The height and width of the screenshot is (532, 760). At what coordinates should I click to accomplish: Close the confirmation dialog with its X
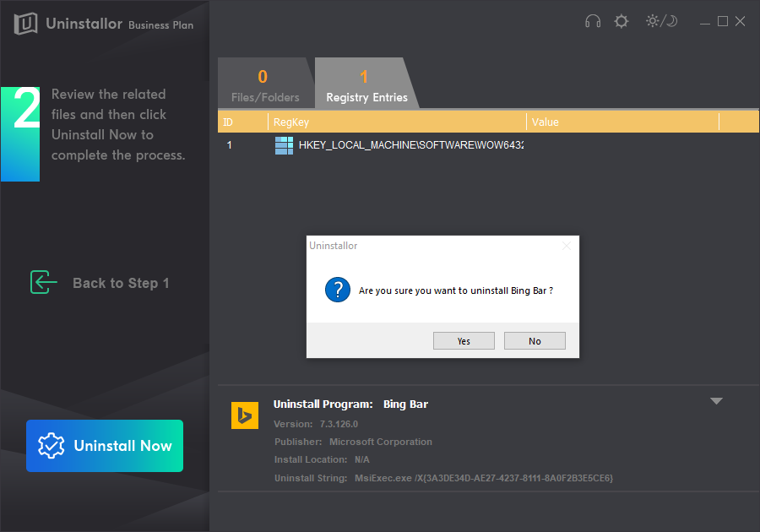(566, 246)
